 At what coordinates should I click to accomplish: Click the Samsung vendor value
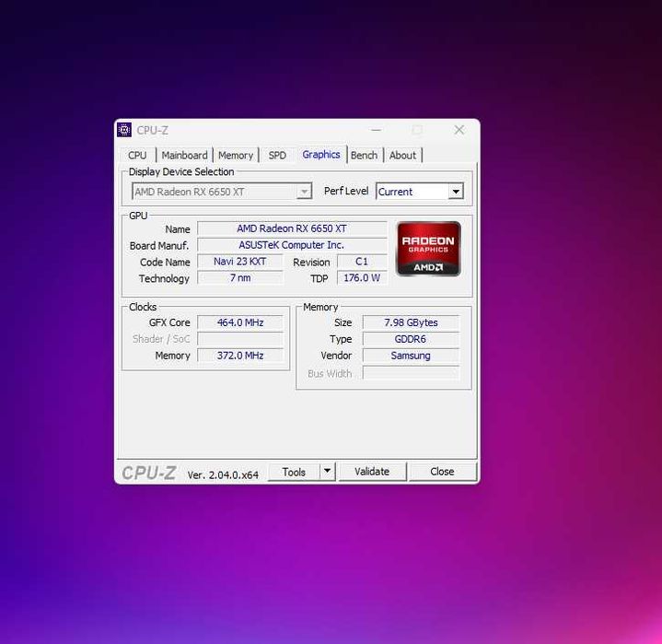point(411,356)
